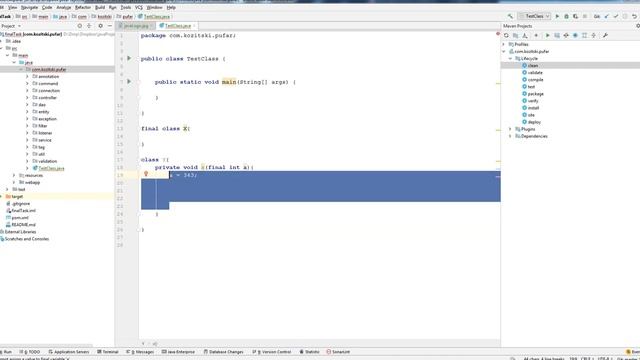640x360 pixels.
Task: Generate sources and update folders Maven icon
Action: [x=516, y=36]
